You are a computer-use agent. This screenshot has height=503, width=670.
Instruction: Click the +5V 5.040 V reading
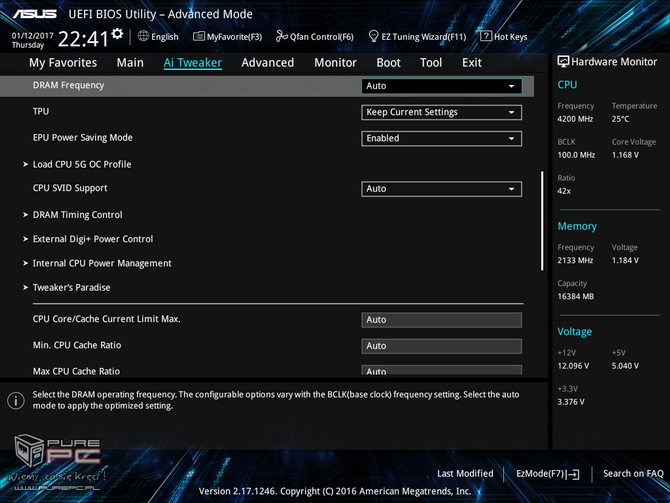[x=625, y=366]
